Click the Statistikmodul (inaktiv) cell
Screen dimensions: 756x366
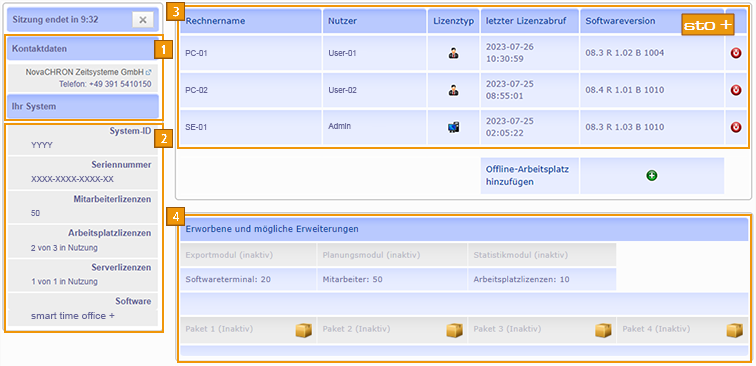click(542, 255)
